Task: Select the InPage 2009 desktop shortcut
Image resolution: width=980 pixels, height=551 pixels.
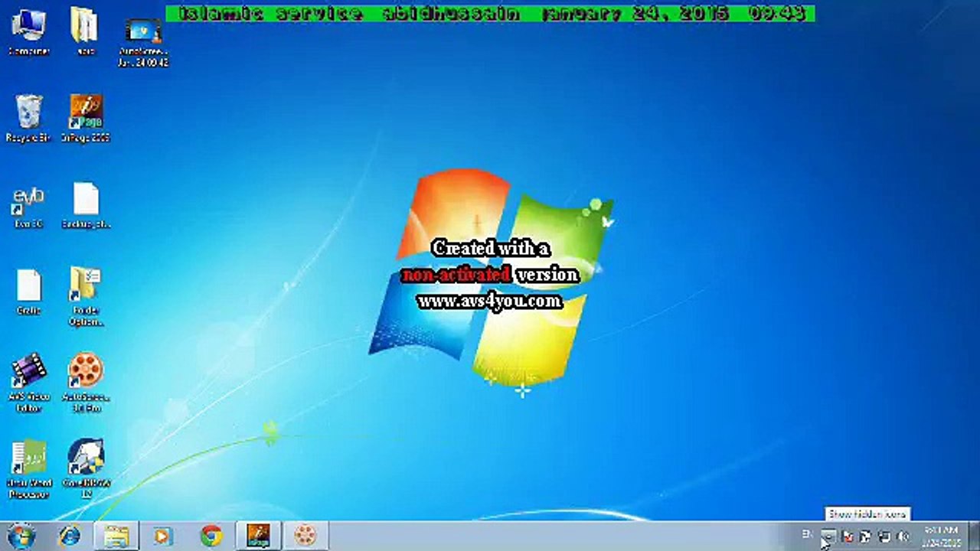Action: pos(86,119)
